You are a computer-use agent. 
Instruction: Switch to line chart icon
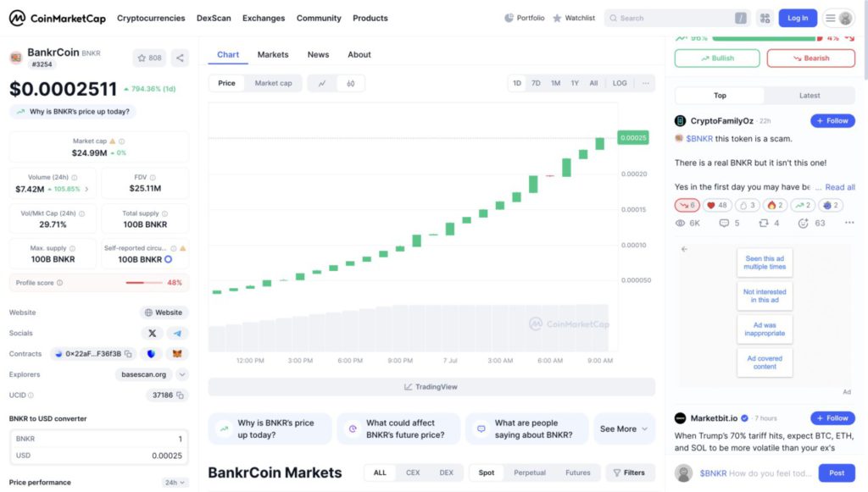click(321, 84)
